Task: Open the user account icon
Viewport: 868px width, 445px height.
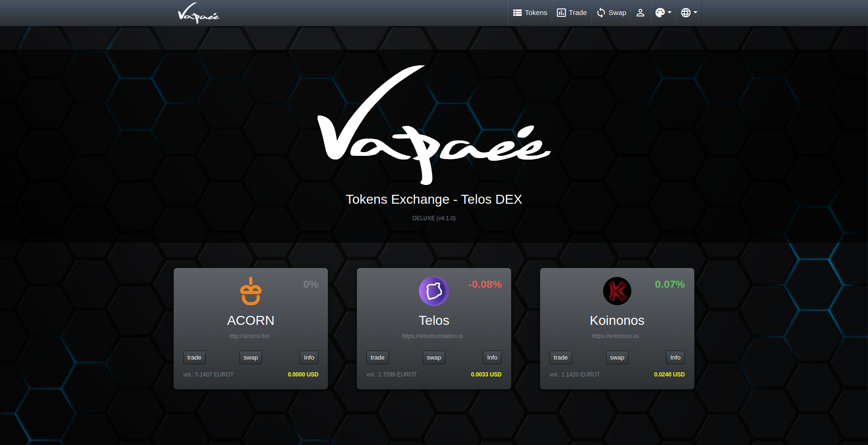Action: pyautogui.click(x=640, y=13)
